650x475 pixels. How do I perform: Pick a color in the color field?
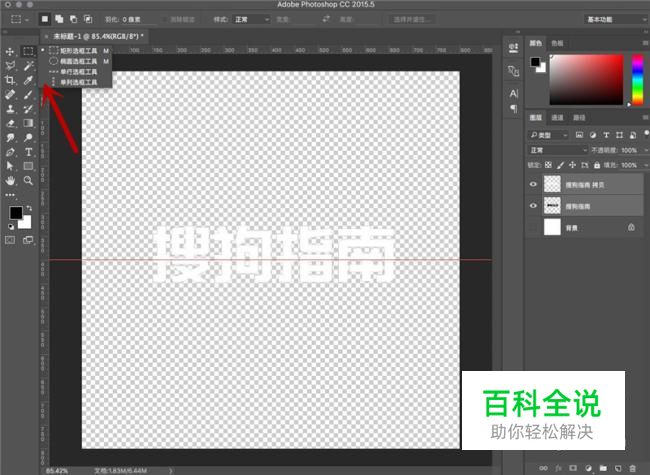pyautogui.click(x=586, y=80)
